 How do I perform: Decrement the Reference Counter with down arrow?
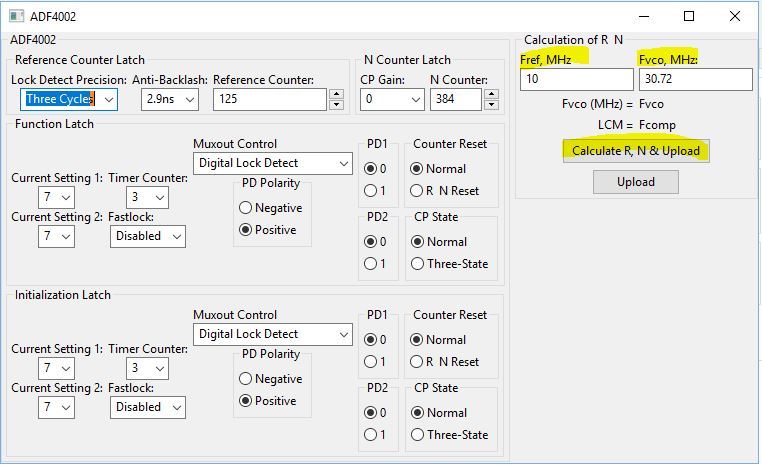tap(336, 104)
